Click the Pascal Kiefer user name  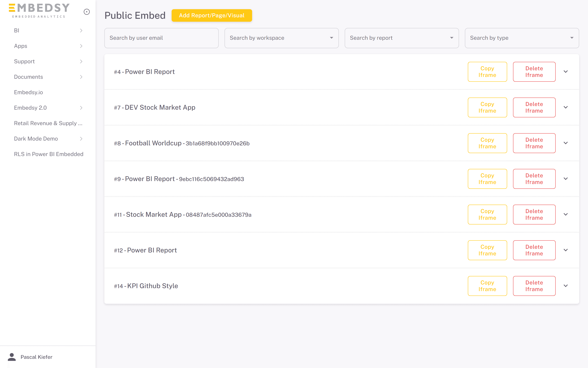coord(36,357)
